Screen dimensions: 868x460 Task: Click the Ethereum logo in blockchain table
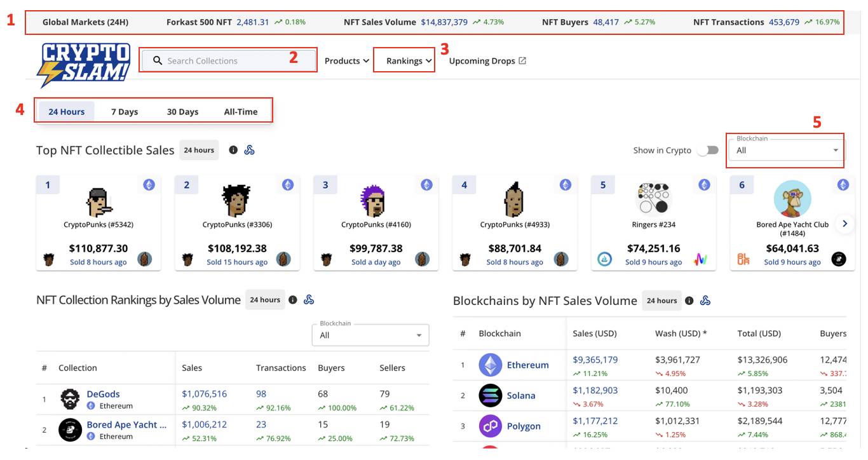[490, 365]
